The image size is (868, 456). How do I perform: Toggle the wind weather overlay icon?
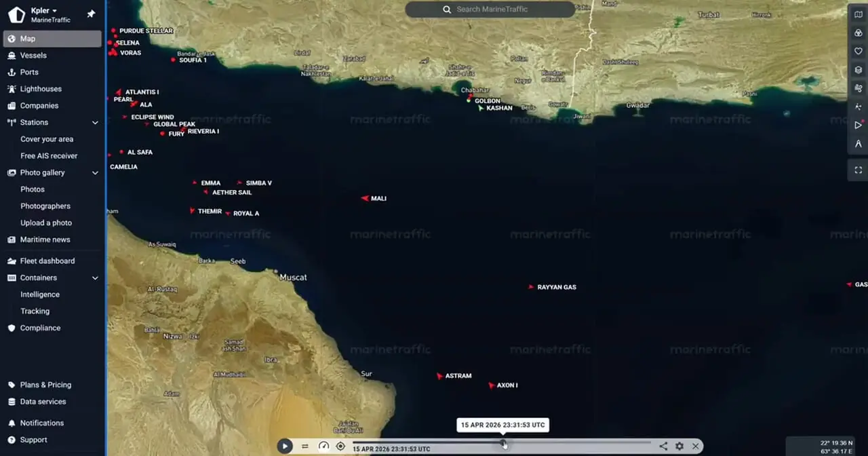858,88
